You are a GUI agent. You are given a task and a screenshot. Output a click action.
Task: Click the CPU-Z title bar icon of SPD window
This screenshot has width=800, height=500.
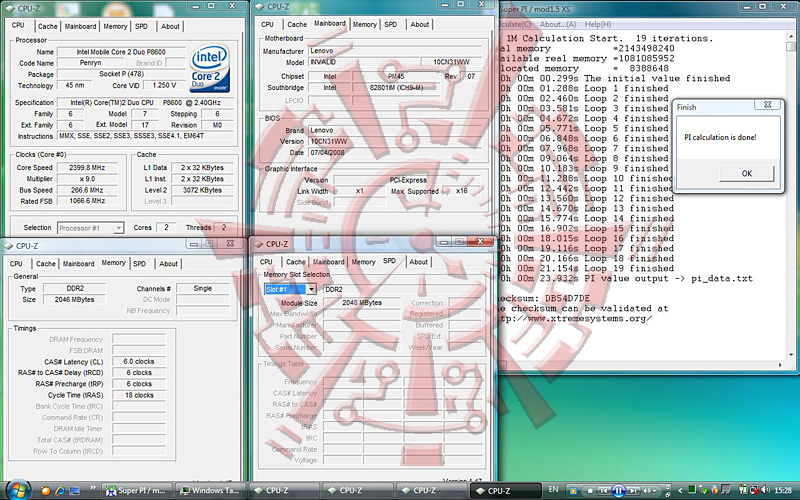point(258,244)
